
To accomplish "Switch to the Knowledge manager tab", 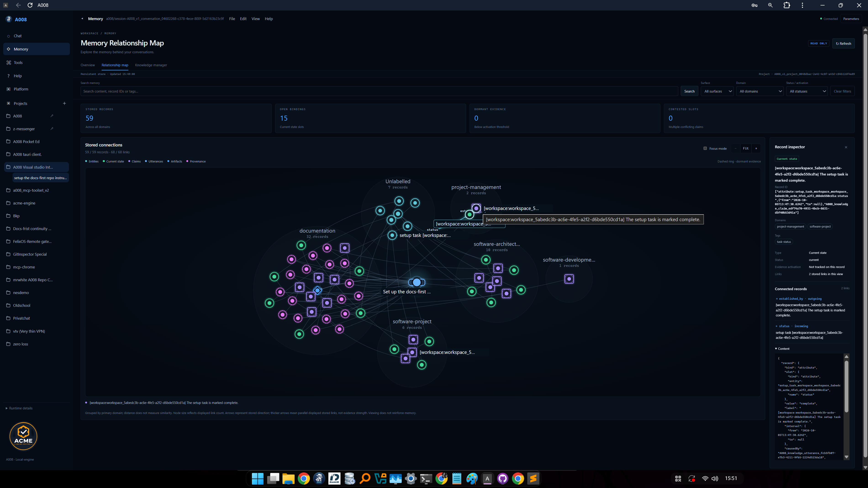I will coord(151,65).
